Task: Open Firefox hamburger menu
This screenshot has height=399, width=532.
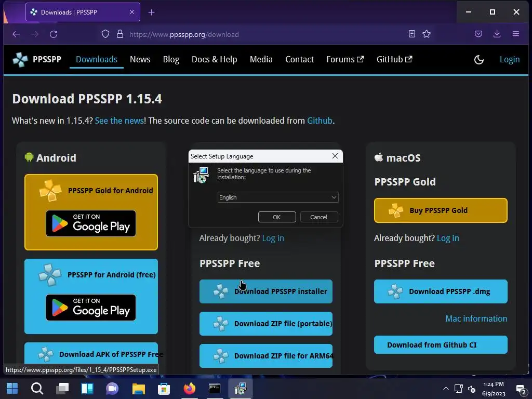Action: (x=516, y=34)
